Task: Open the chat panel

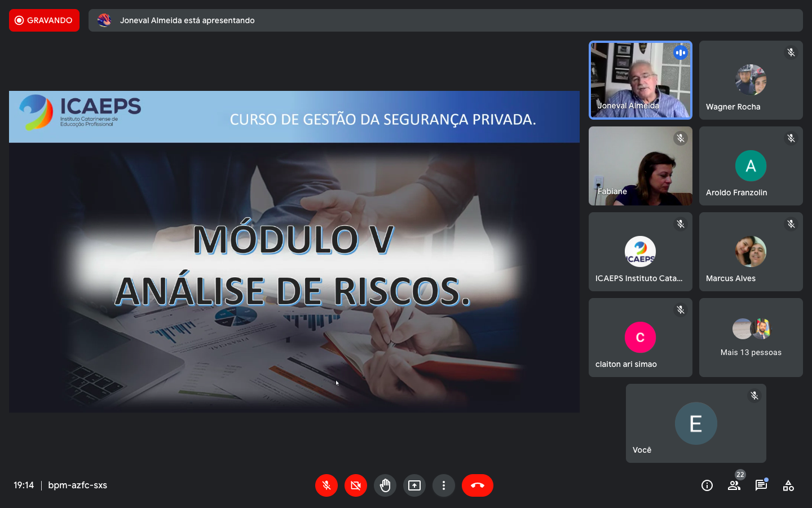Action: click(x=761, y=485)
